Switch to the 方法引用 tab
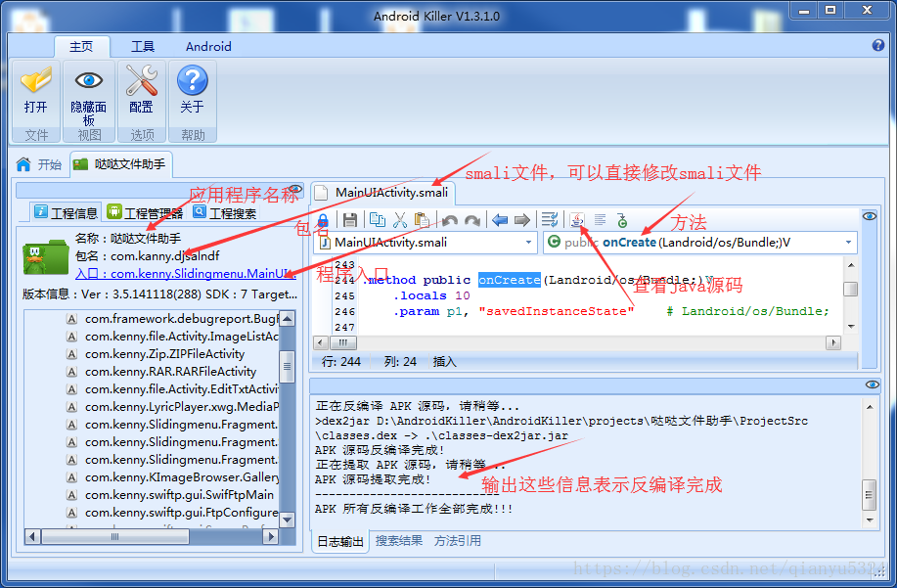Screen dimensions: 897x588 458,540
